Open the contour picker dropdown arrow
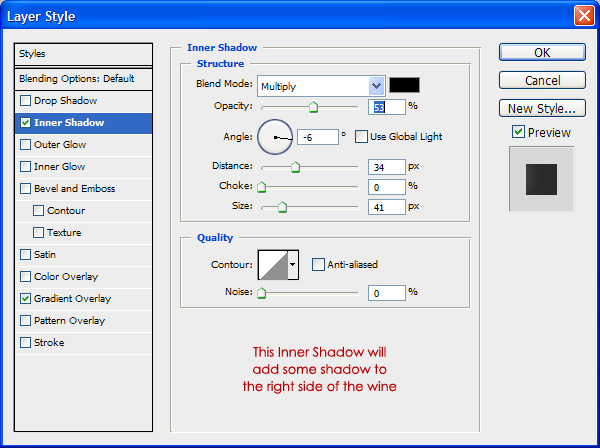Image resolution: width=600 pixels, height=448 pixels. [x=293, y=265]
